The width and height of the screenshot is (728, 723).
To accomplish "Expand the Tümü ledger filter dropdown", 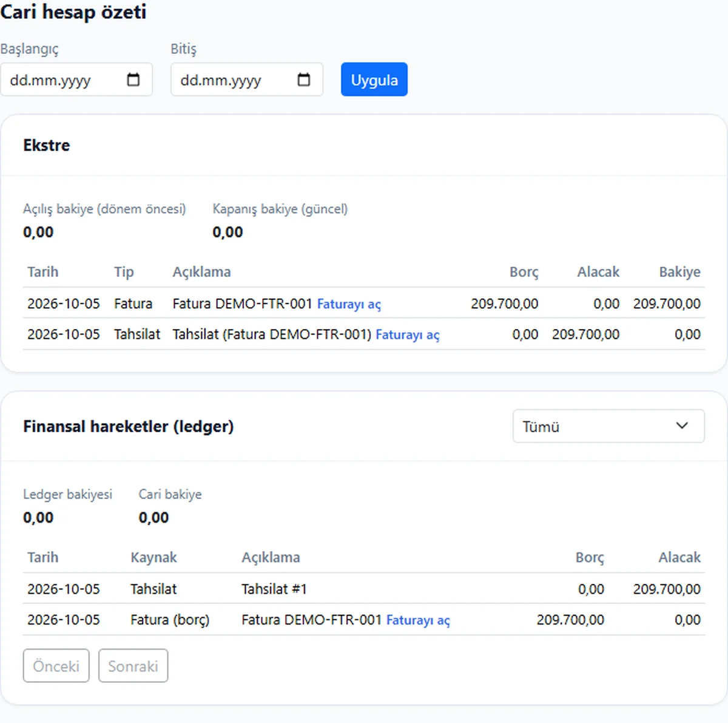I will tap(608, 426).
